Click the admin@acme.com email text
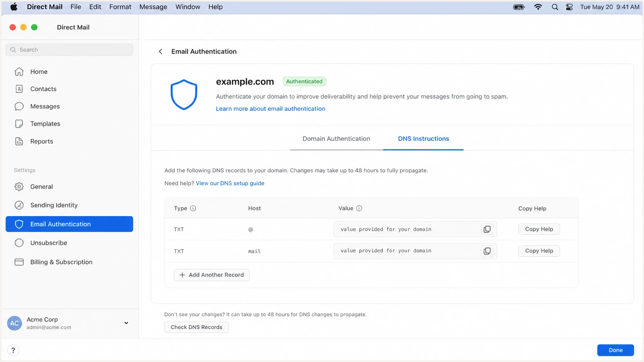Screen dimensions: 644x362 click(49, 327)
